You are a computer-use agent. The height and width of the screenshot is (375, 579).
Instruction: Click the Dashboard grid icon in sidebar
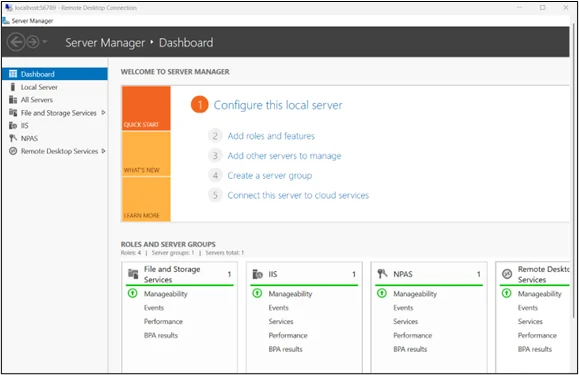[x=13, y=74]
